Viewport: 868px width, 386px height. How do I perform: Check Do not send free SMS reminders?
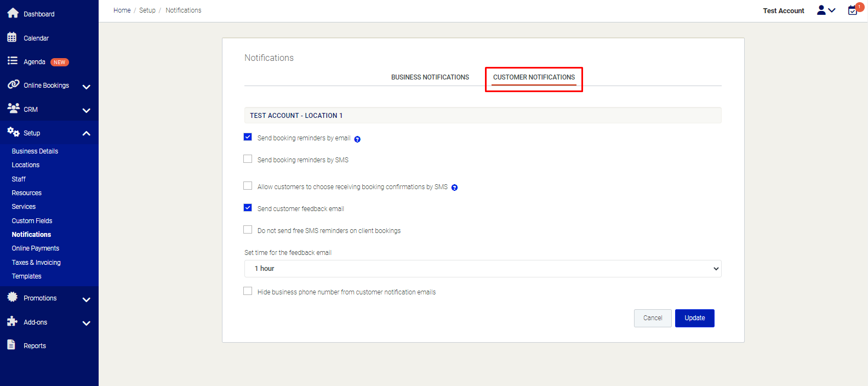(x=248, y=230)
